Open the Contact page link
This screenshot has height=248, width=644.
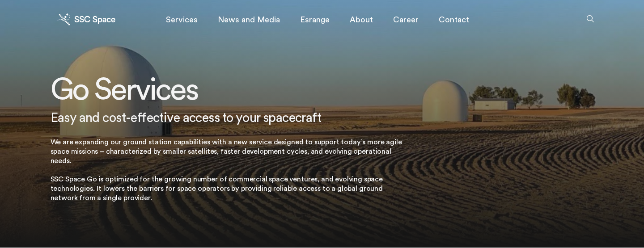[454, 20]
